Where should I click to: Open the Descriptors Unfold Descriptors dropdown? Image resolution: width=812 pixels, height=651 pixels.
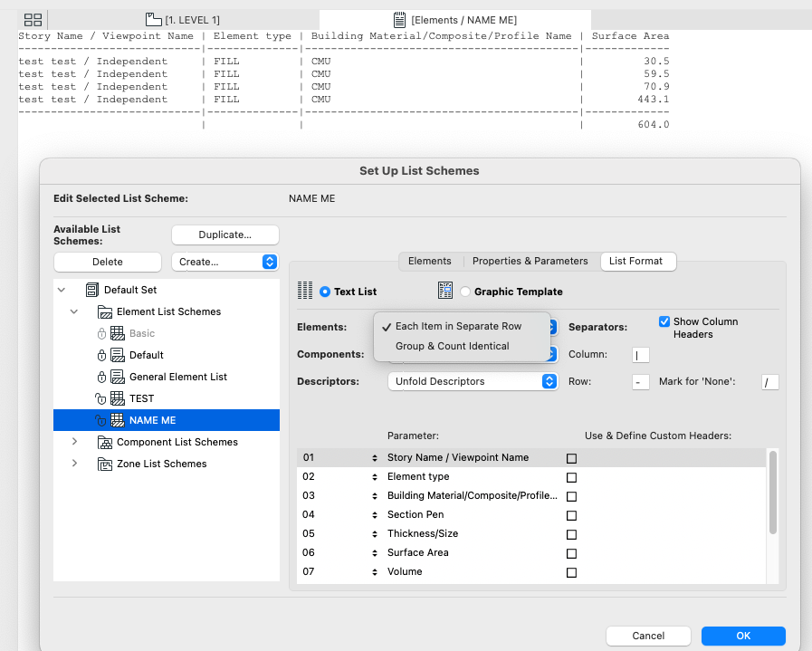point(473,382)
